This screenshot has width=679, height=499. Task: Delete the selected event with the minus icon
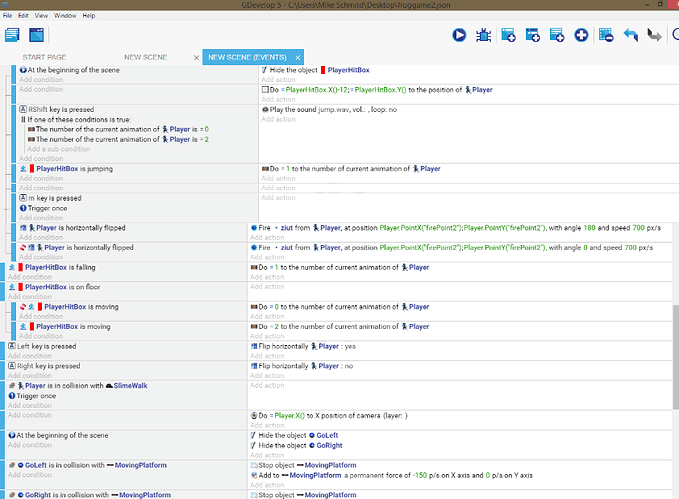(606, 35)
